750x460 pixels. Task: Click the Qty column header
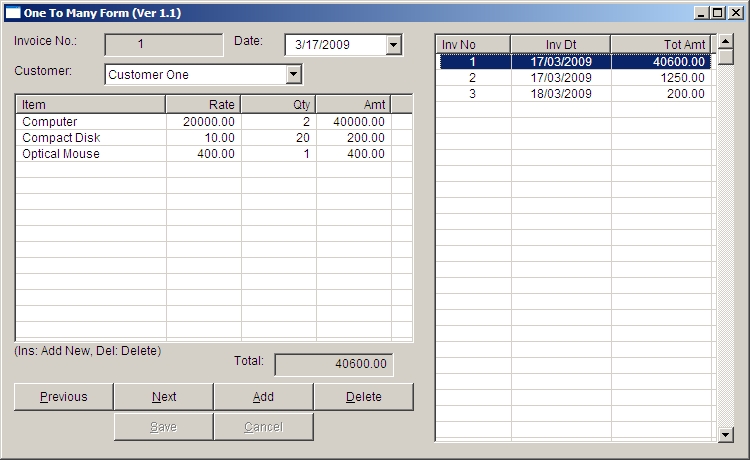tap(279, 104)
